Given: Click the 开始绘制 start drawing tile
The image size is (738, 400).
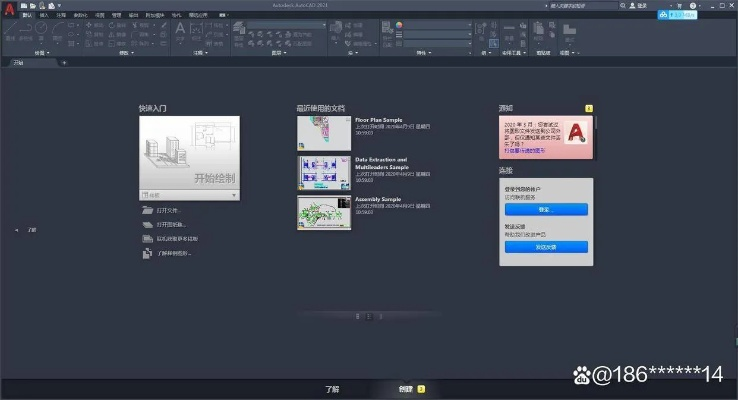Looking at the screenshot, I should pyautogui.click(x=189, y=152).
